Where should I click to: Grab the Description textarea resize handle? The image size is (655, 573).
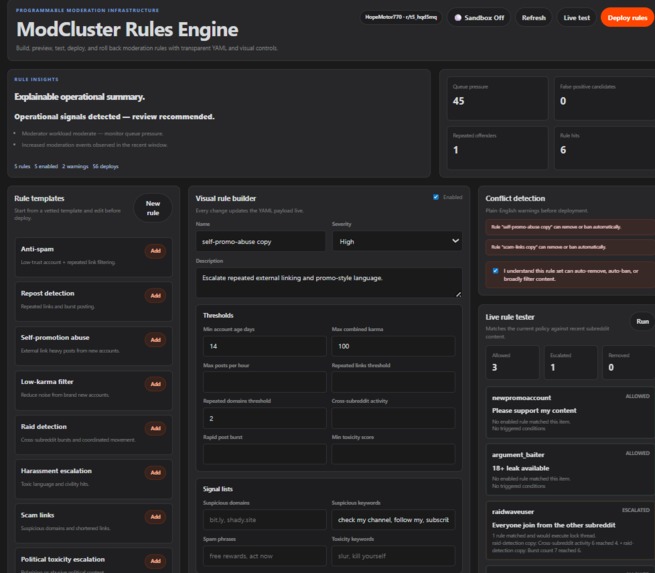click(458, 294)
